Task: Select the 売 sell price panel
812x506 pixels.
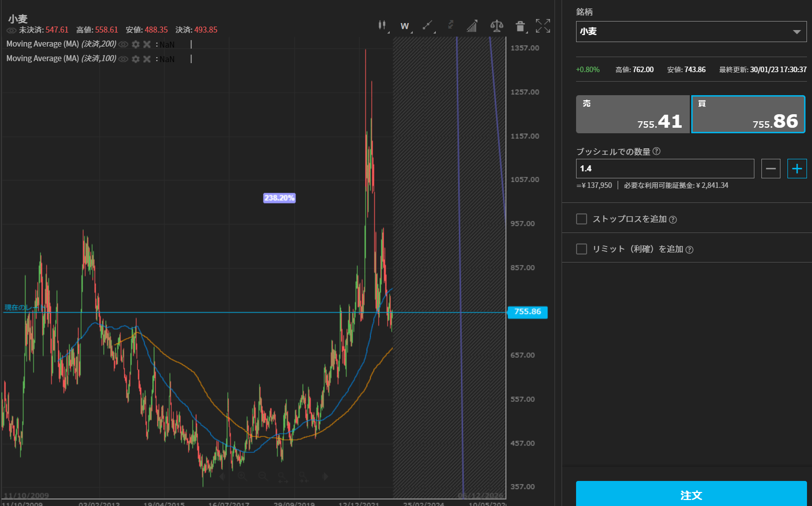Action: tap(633, 114)
